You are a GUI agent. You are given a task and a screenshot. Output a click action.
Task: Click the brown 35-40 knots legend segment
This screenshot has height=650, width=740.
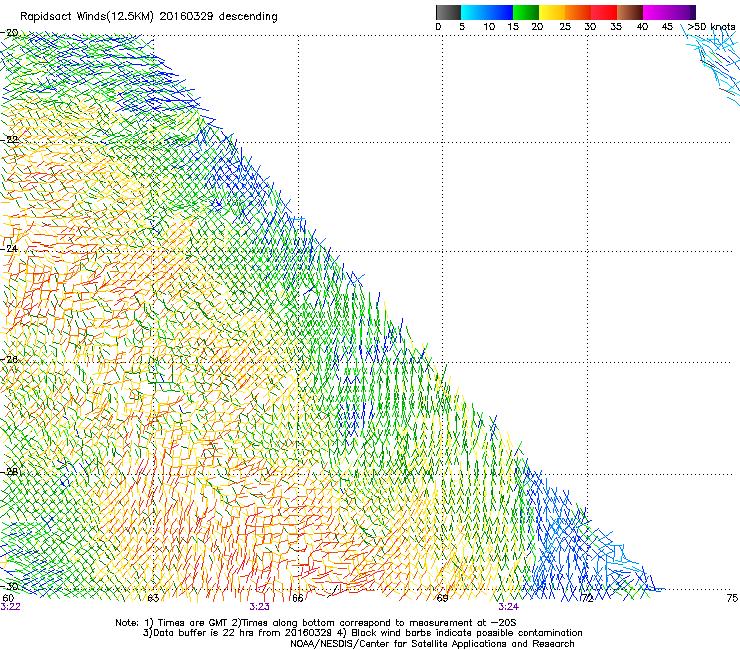[x=630, y=12]
